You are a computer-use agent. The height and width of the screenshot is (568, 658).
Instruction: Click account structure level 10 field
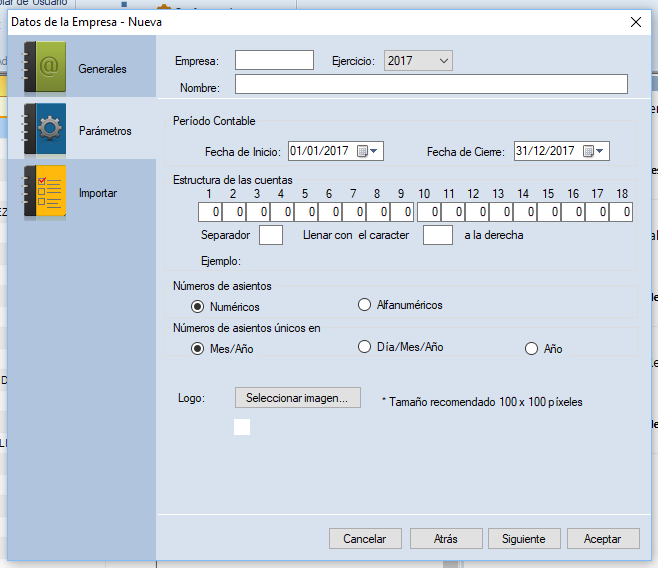[x=429, y=212]
